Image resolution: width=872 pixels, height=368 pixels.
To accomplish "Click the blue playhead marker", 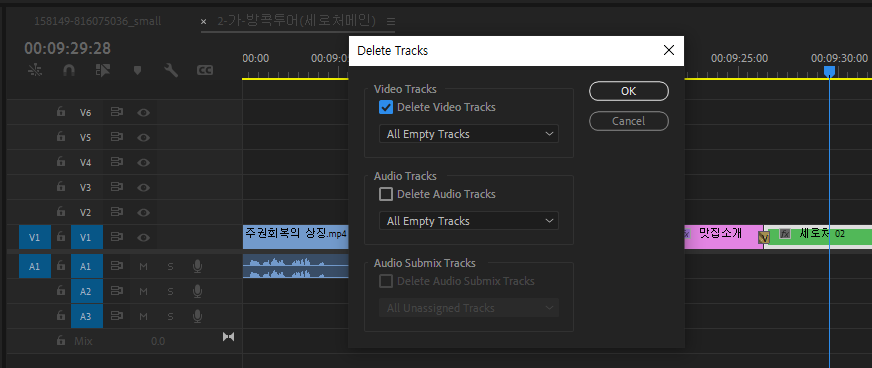I will click(x=829, y=71).
